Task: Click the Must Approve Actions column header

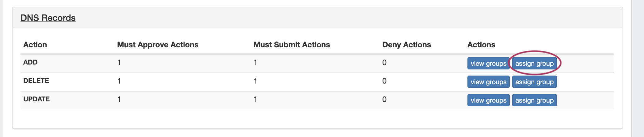Action: point(158,45)
